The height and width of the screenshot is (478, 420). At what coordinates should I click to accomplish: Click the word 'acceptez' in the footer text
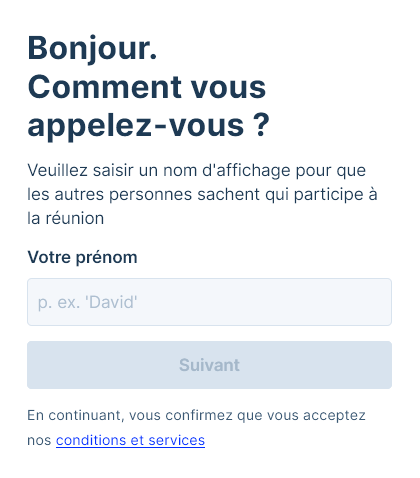pyautogui.click(x=334, y=416)
